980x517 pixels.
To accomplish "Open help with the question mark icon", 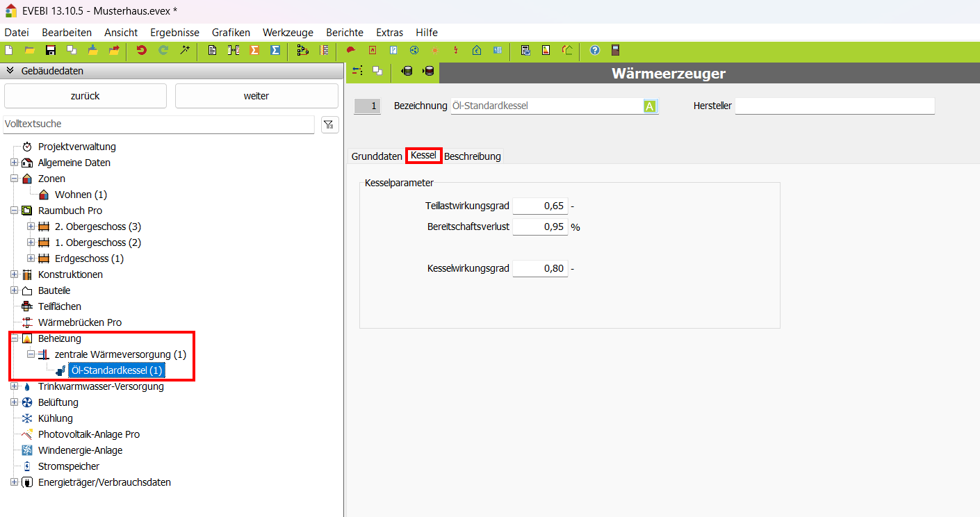I will point(595,50).
